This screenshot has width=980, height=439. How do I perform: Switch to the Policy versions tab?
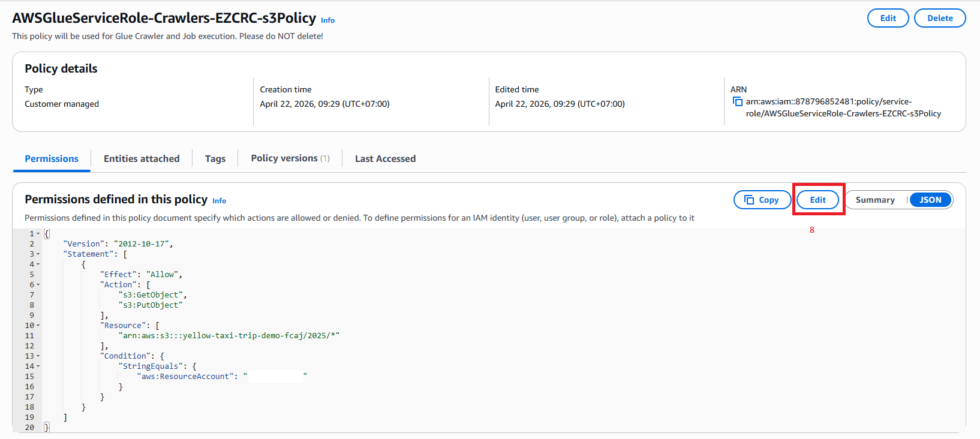(290, 158)
